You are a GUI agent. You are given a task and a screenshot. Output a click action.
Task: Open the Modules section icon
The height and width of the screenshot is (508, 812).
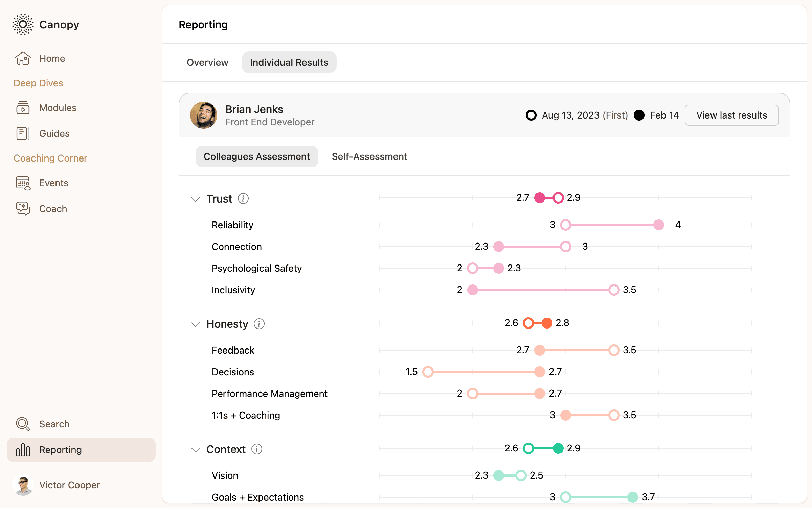(23, 108)
